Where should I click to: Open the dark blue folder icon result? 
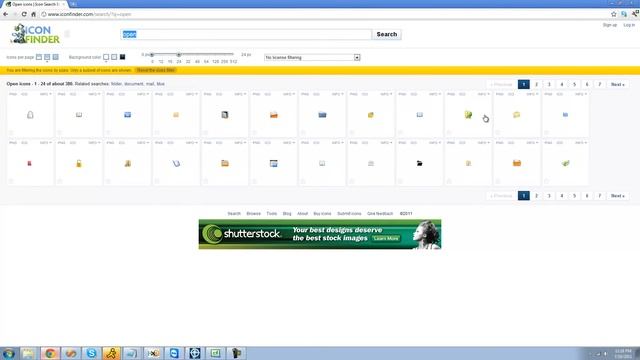[x=322, y=115]
